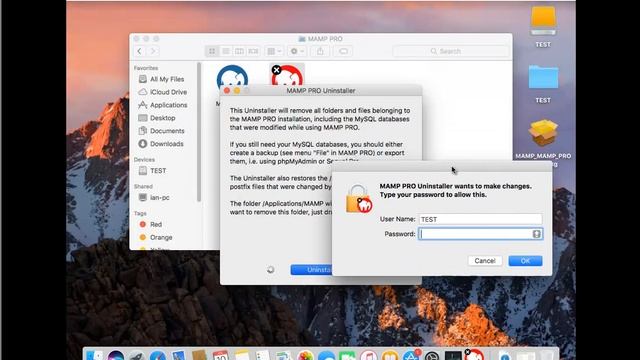Click the red MAMP PRO Uninstaller icon in Finder

tap(287, 76)
